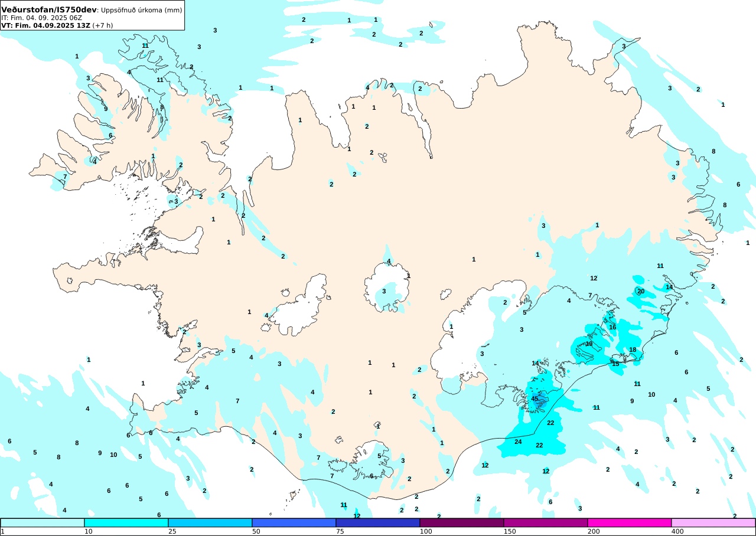Click the legend tick label '50'

pyautogui.click(x=256, y=531)
